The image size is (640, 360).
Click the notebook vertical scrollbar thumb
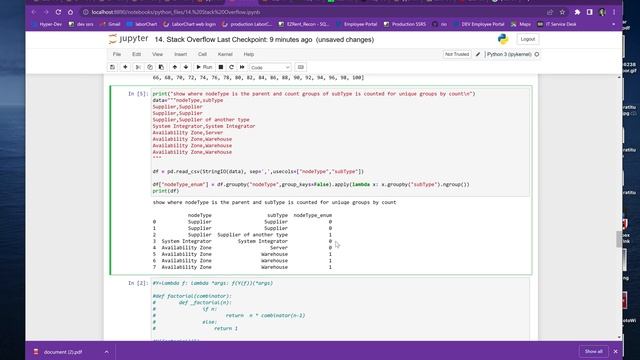pyautogui.click(x=619, y=239)
